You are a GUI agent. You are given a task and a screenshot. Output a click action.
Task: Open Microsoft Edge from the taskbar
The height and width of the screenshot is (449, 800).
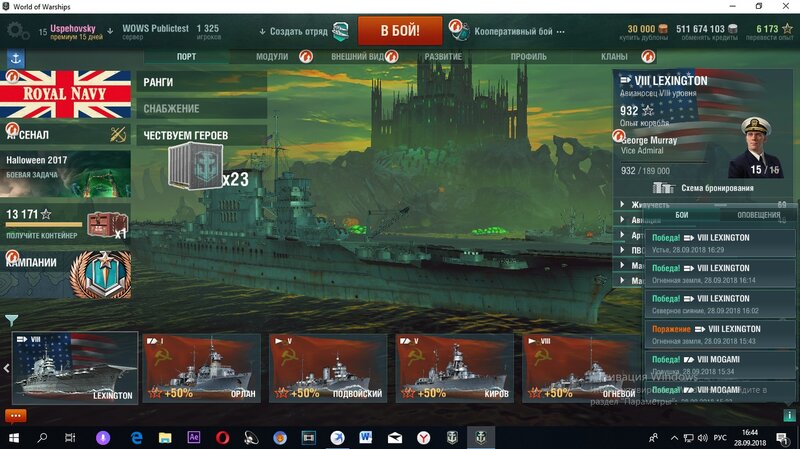click(x=137, y=438)
